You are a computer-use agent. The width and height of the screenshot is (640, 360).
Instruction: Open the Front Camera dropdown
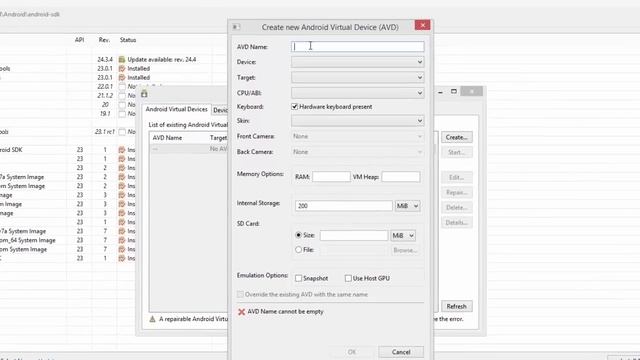coord(358,136)
